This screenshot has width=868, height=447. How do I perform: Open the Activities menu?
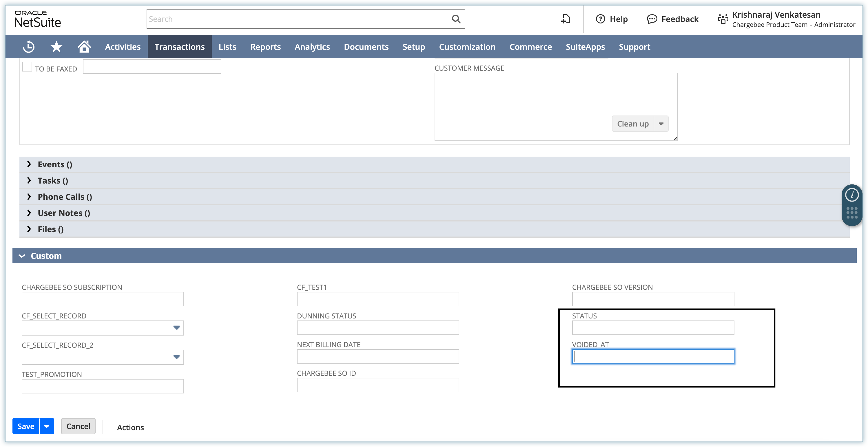(x=123, y=47)
